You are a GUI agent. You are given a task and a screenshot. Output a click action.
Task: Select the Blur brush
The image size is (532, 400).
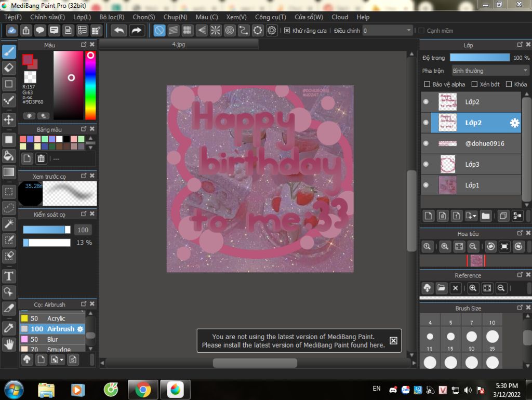[52, 339]
